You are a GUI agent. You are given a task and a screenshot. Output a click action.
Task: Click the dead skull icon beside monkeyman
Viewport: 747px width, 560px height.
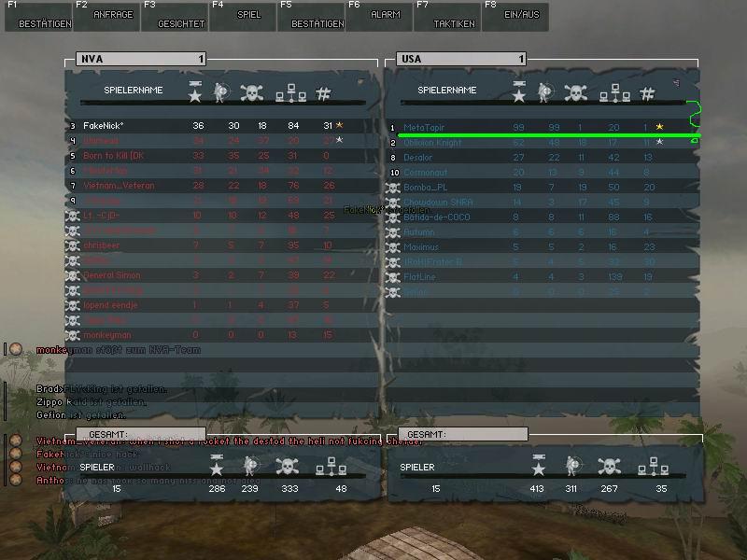[x=74, y=335]
